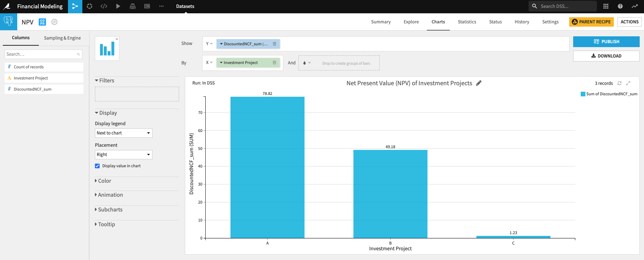Refresh the chart records

click(619, 83)
